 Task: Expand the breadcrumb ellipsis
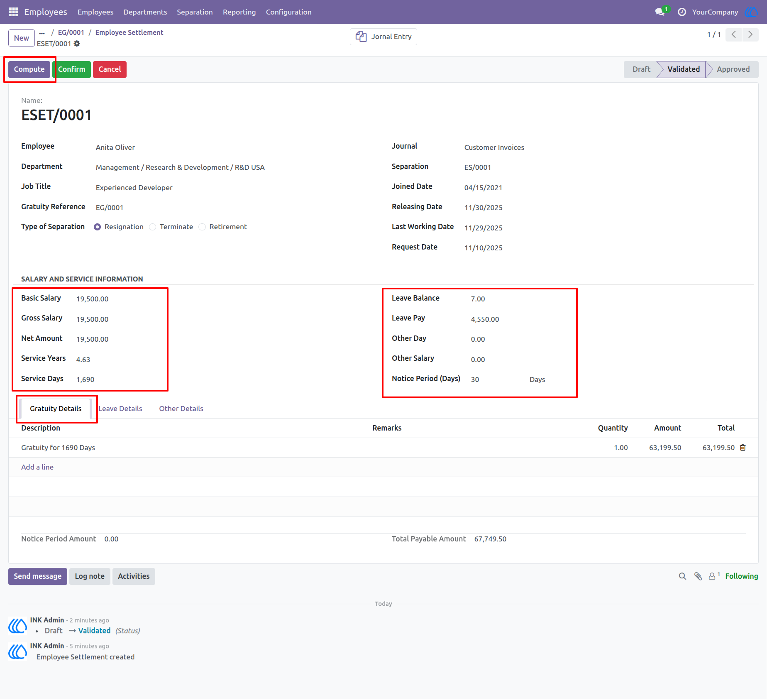tap(42, 33)
